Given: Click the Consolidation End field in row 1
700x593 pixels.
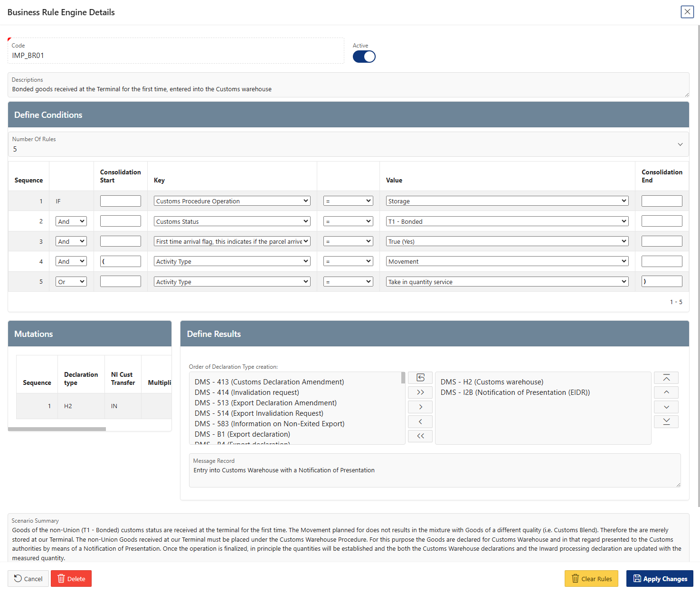Looking at the screenshot, I should [662, 201].
